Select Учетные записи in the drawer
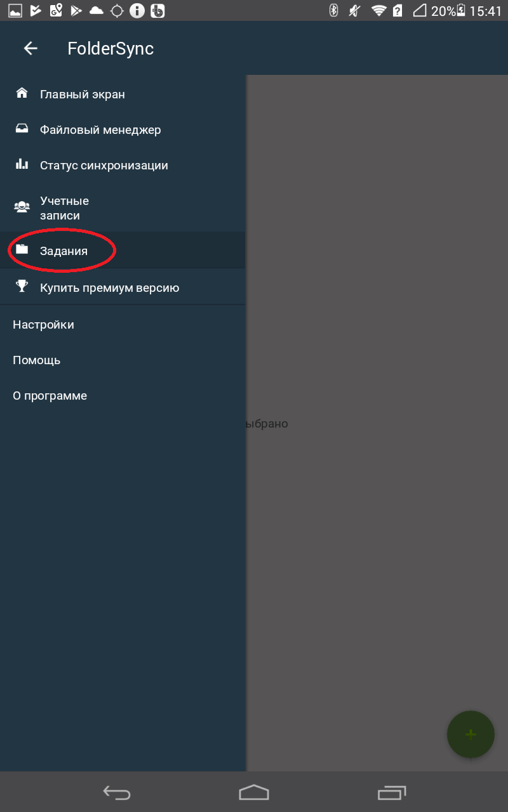 123,207
